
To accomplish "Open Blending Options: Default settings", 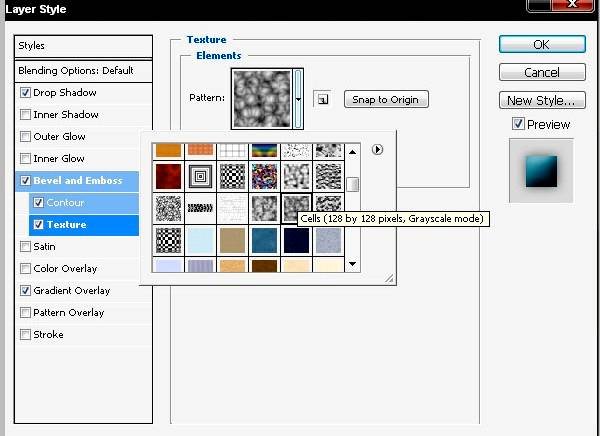I will [x=76, y=71].
